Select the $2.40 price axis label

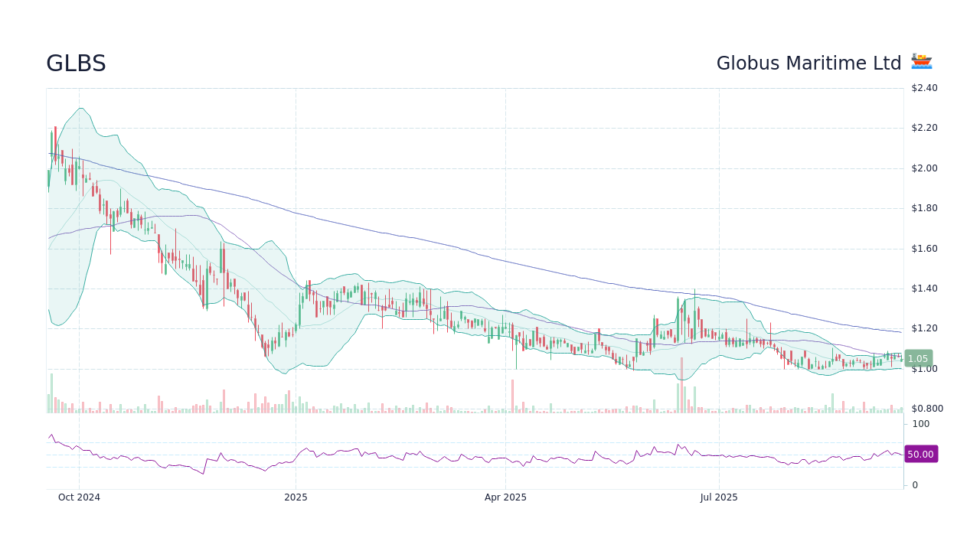(924, 88)
